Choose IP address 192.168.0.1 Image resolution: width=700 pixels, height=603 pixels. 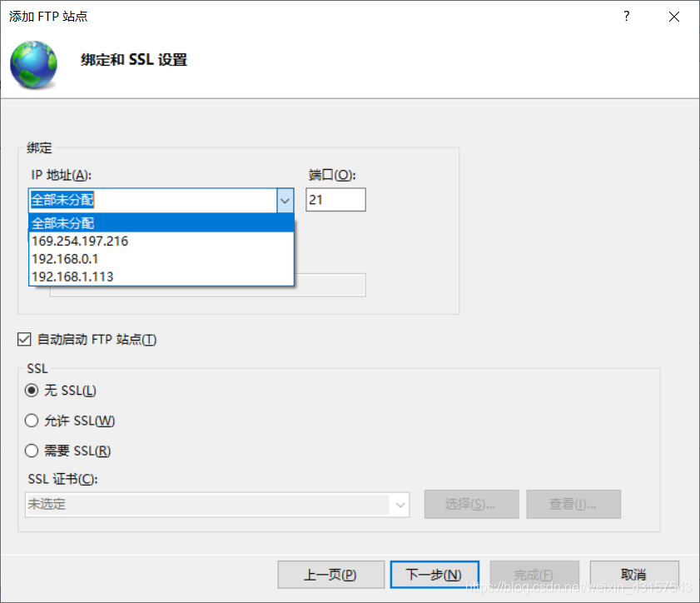(x=161, y=259)
